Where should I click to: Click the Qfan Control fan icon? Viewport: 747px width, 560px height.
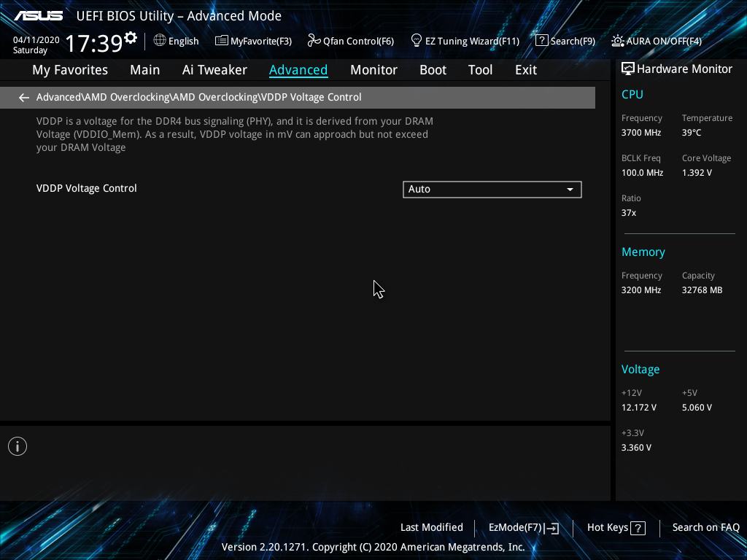click(314, 41)
